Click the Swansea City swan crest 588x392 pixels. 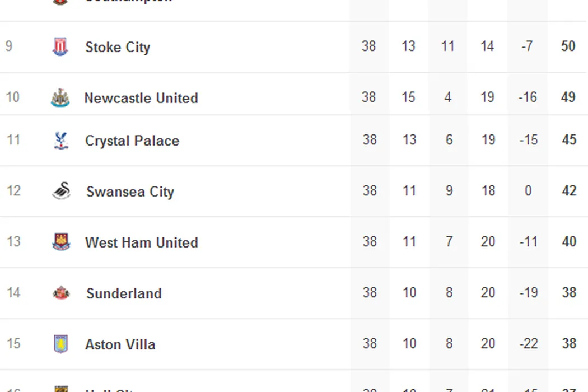[61, 192]
